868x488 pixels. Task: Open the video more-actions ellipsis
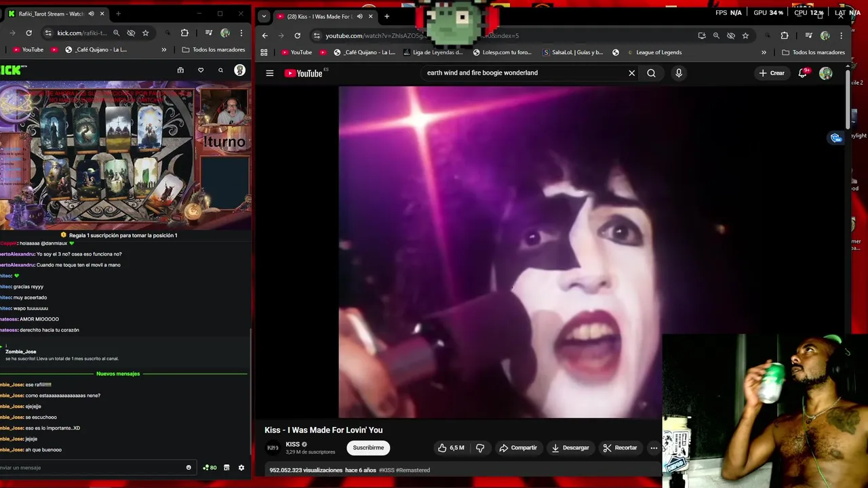[x=654, y=448]
